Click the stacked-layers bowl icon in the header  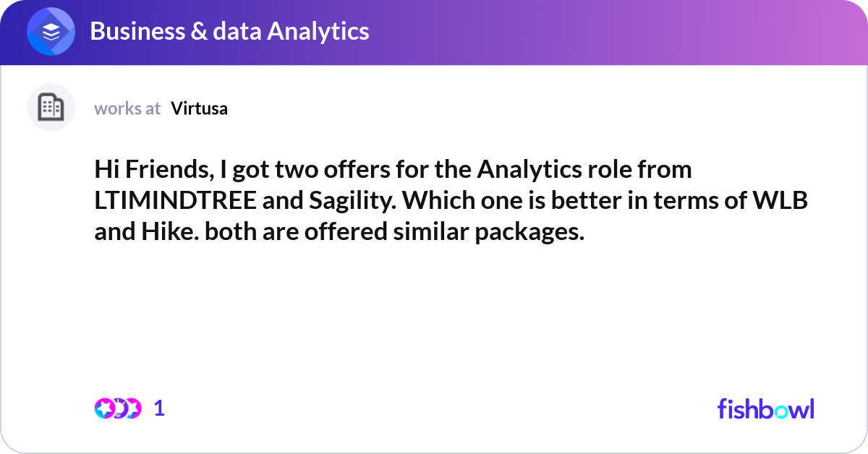coord(50,31)
